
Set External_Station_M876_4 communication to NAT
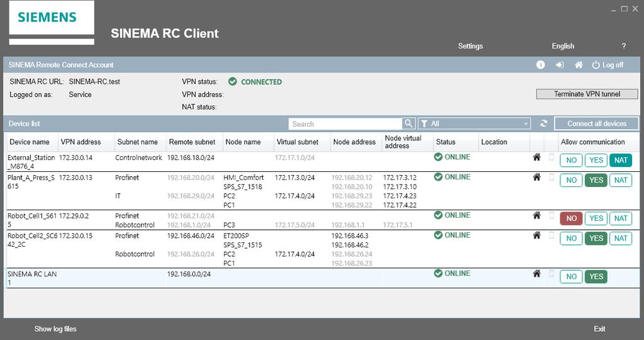pos(621,161)
